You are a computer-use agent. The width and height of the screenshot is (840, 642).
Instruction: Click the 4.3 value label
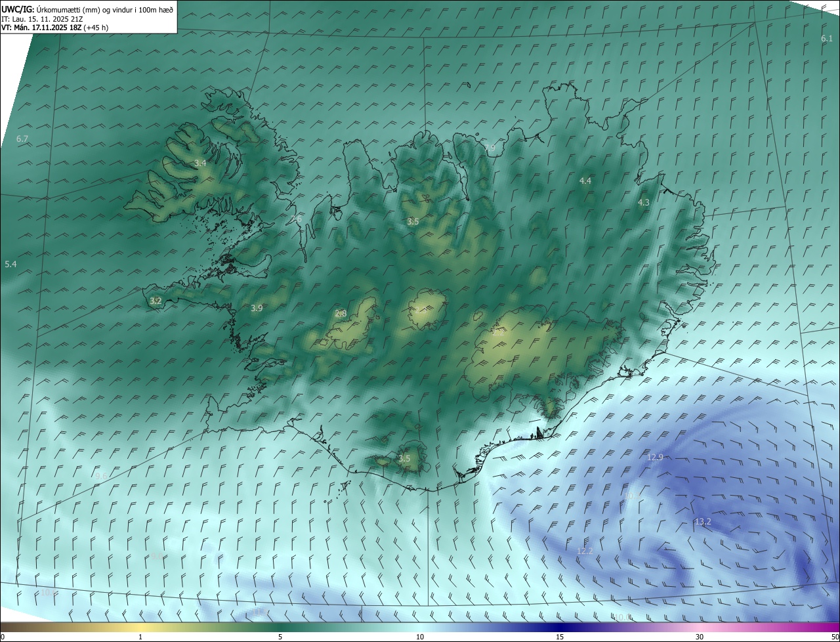(644, 203)
